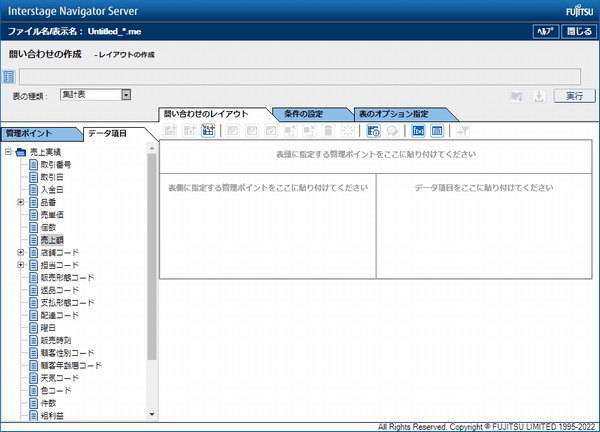Click the document icon beside 取引日
This screenshot has height=432, width=600.
[34, 178]
